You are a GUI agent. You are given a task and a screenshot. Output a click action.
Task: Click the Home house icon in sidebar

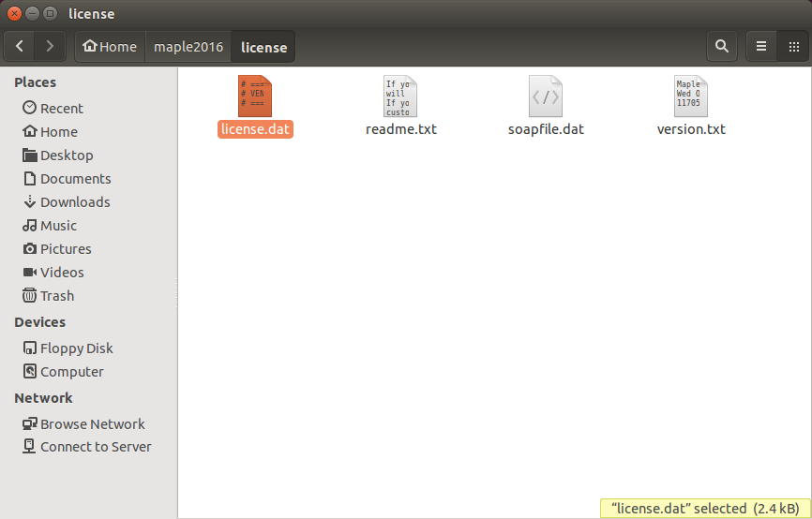(x=29, y=131)
